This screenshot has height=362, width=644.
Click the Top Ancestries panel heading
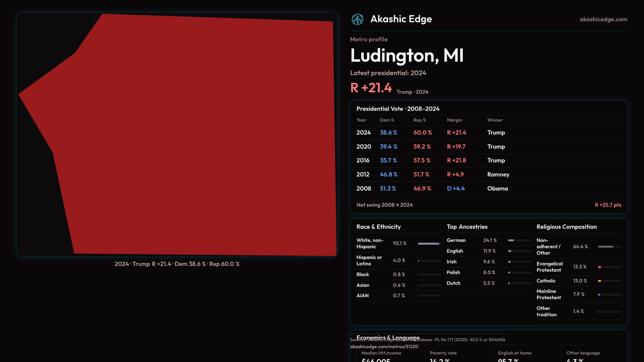[467, 227]
